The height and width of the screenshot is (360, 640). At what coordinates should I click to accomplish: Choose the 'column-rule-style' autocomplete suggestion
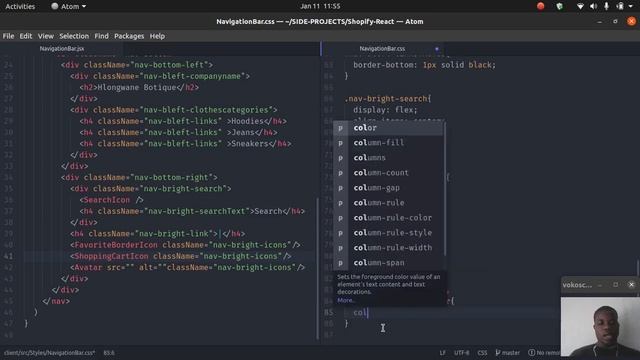[389, 233]
